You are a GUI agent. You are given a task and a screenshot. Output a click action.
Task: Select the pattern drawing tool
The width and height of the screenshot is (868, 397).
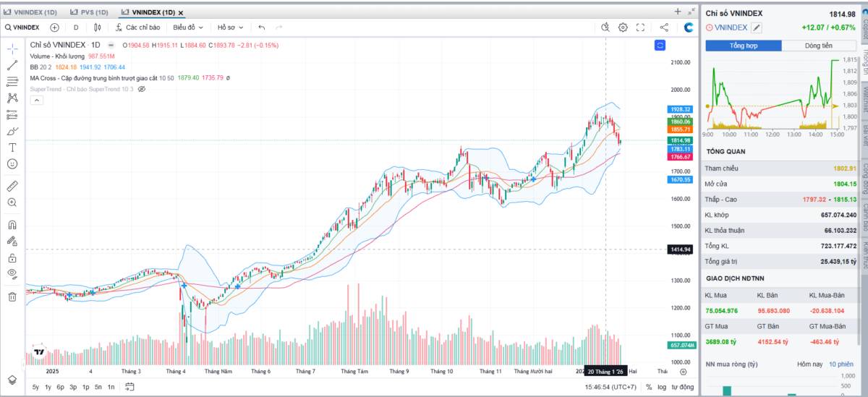click(x=12, y=98)
